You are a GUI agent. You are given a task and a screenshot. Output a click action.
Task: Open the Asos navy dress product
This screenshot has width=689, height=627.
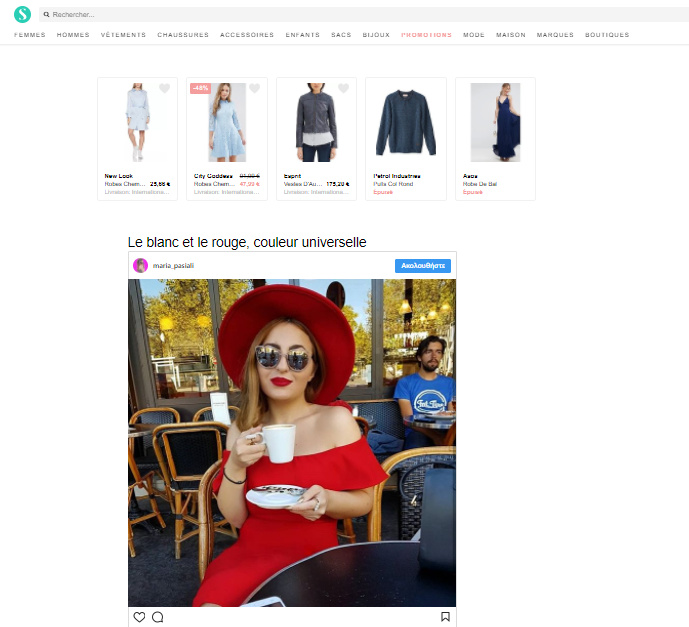pos(495,125)
